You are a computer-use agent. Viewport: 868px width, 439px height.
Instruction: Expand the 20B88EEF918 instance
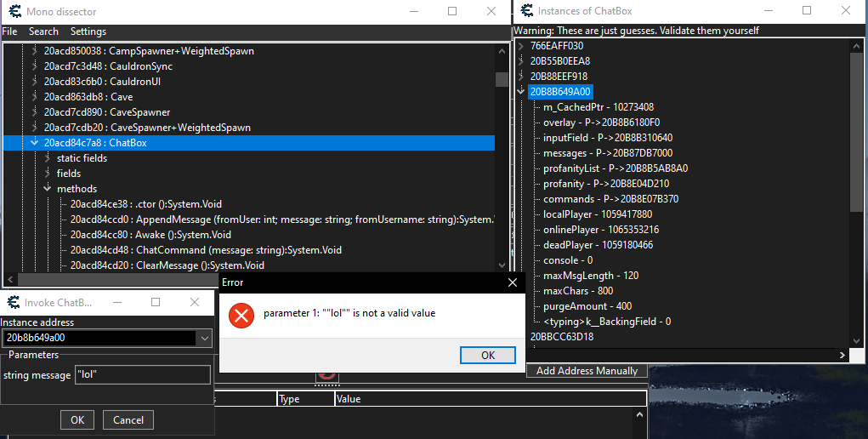point(521,77)
